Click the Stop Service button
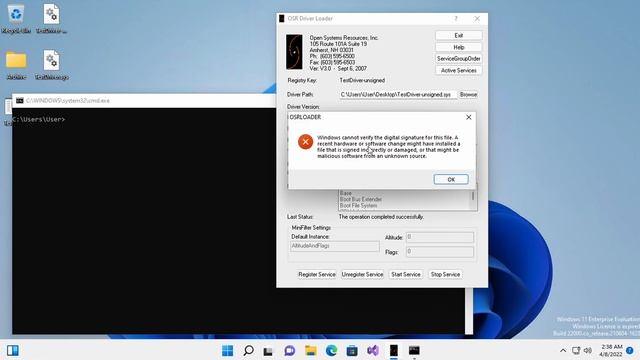The width and height of the screenshot is (640, 360). [x=445, y=274]
